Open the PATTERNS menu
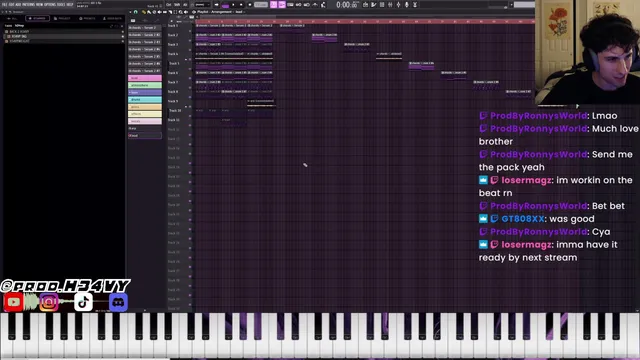640x360 pixels. (x=29, y=4)
